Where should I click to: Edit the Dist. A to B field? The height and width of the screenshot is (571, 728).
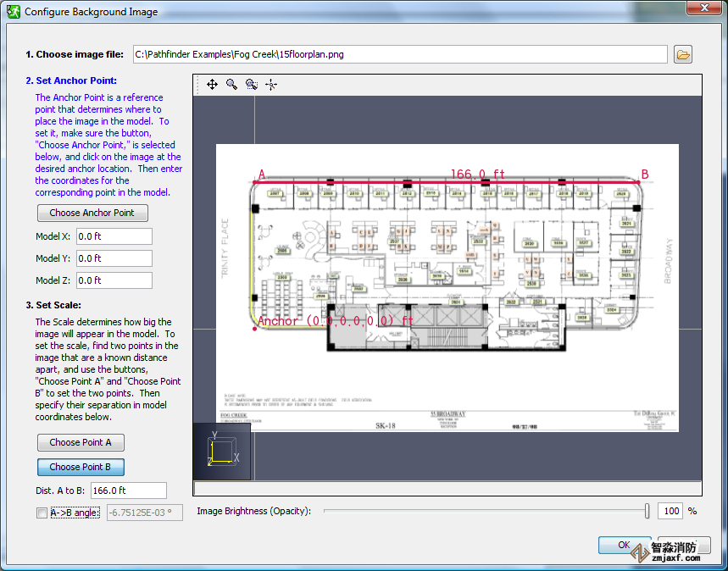tap(128, 491)
